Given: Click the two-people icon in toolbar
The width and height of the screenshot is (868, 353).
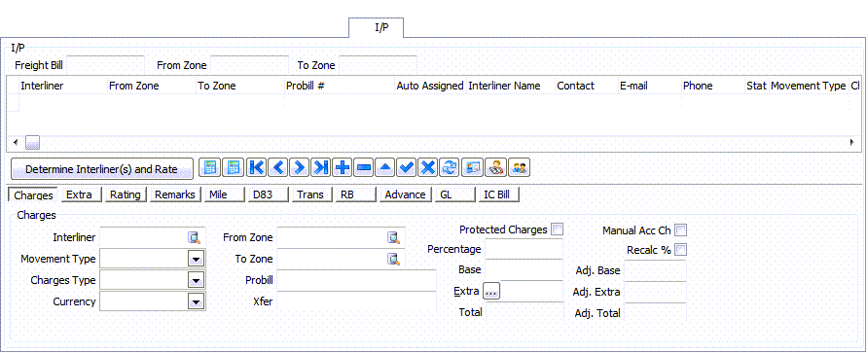Looking at the screenshot, I should click(x=519, y=167).
